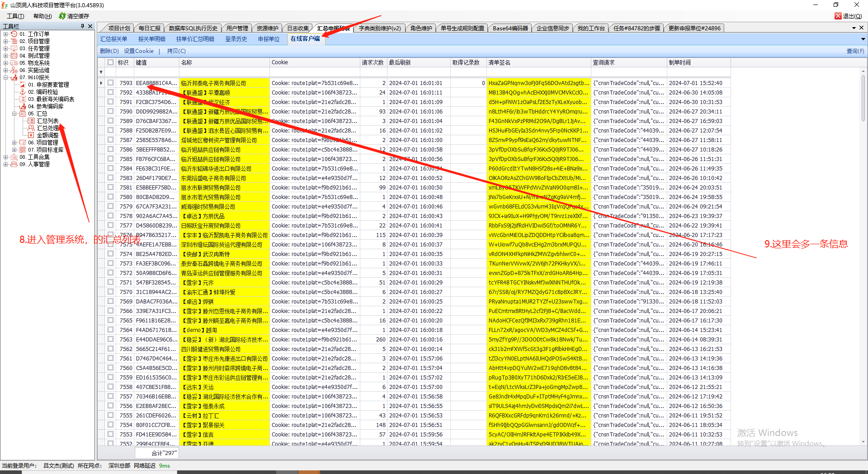The width and height of the screenshot is (868, 474).
Task: Expand the 03. 任务管理 tree node
Action: click(x=5, y=48)
